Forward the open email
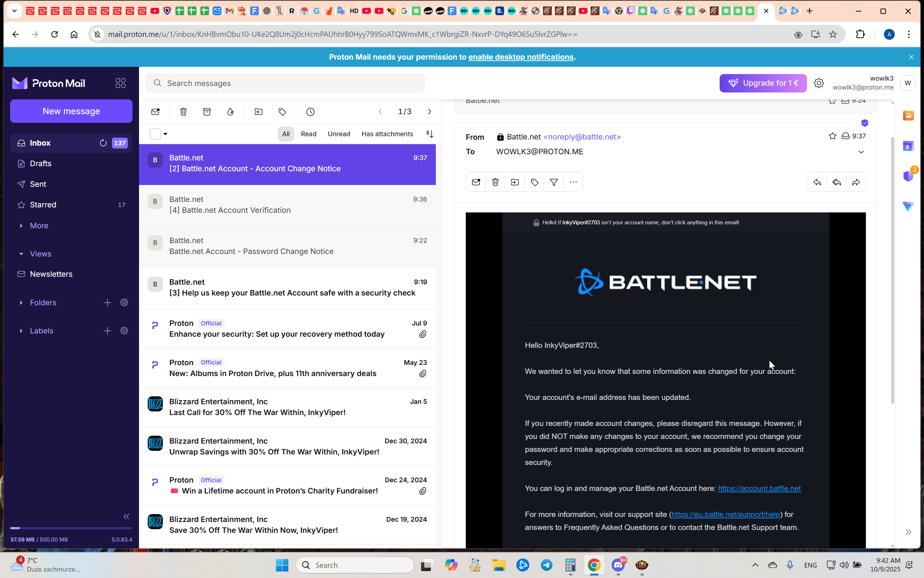Screen dimensions: 924x578 [x=856, y=182]
